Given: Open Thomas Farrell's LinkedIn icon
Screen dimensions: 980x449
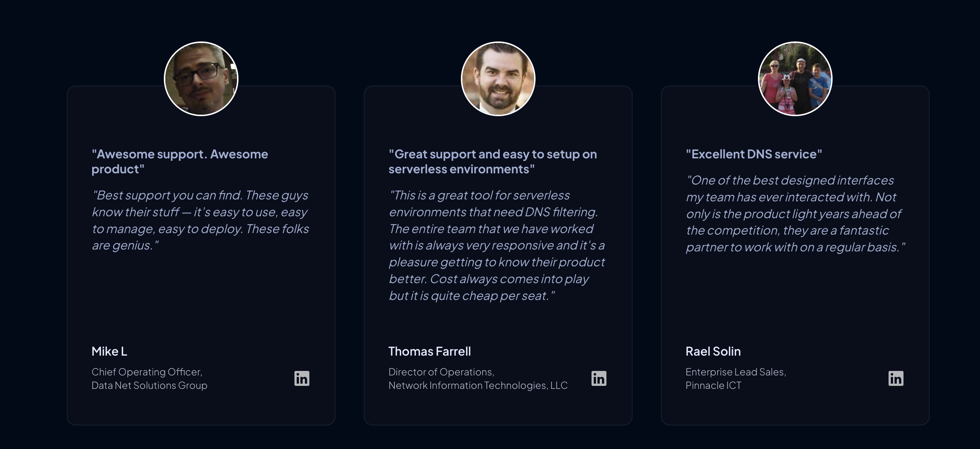Looking at the screenshot, I should (599, 378).
